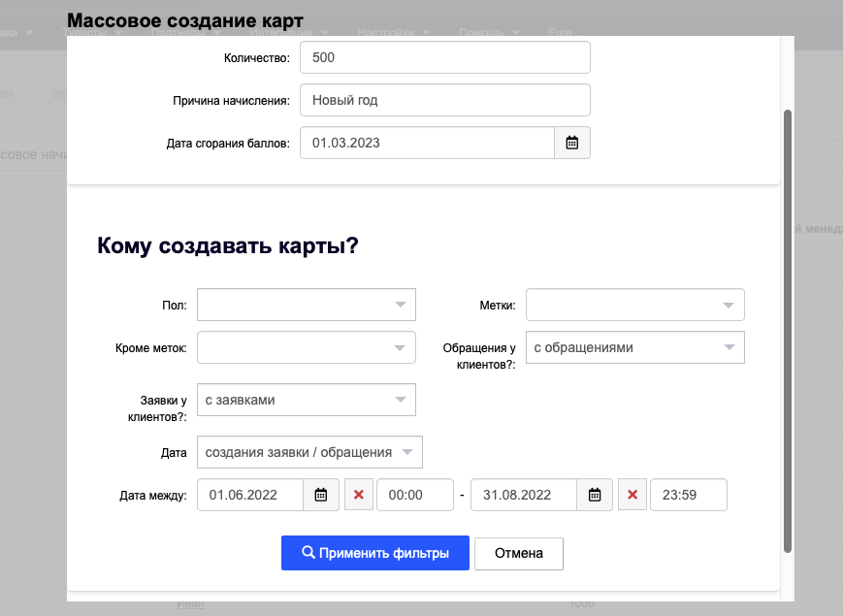Open the Иван link in background table
The width and height of the screenshot is (843, 616).
click(x=190, y=604)
